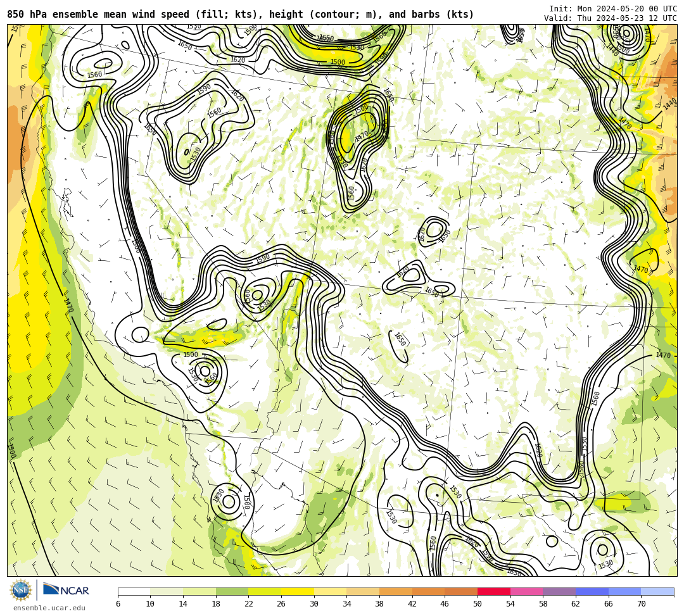This screenshot has height=616, width=684.
Task: Click the 'Valid: Thu 2024-05-23 12 UTC' text
Action: coord(611,18)
